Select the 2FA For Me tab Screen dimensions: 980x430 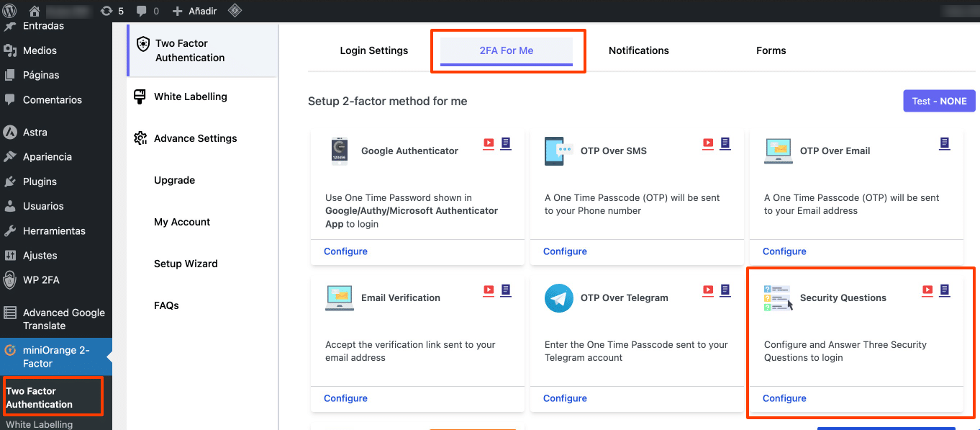(x=507, y=50)
